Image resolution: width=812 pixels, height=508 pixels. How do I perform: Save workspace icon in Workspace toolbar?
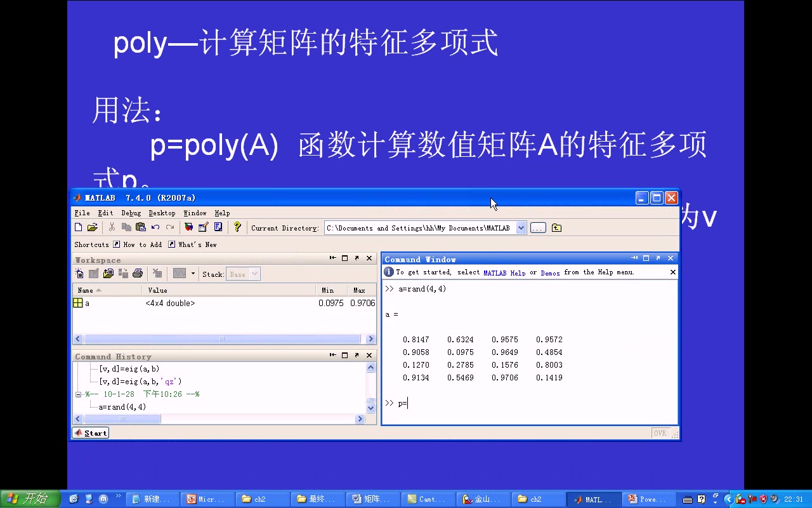[123, 274]
